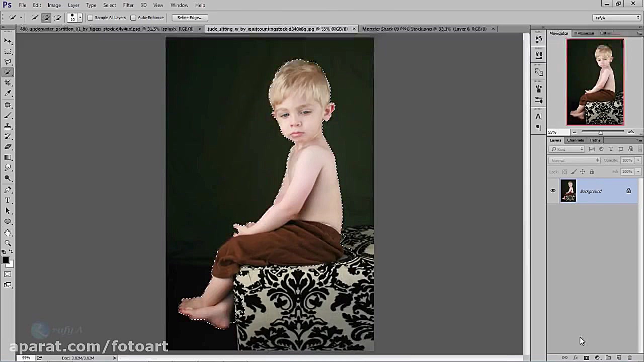The height and width of the screenshot is (362, 644).
Task: Open the Opacity slider dropdown
Action: click(638, 160)
